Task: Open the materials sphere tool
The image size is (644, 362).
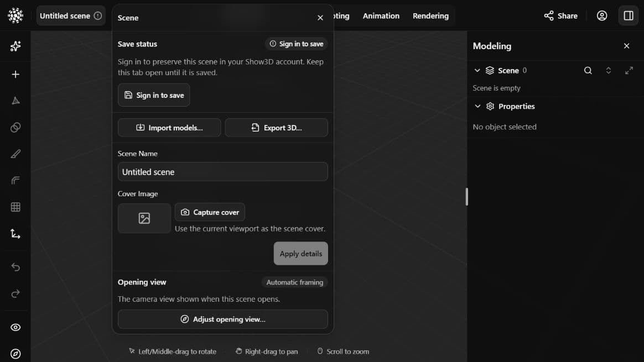Action: pos(15,128)
